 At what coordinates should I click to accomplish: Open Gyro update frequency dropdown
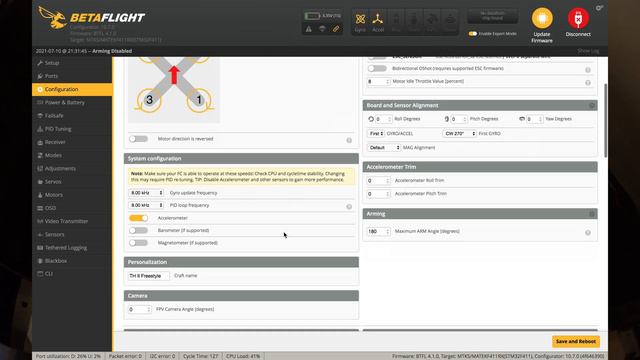(x=146, y=193)
